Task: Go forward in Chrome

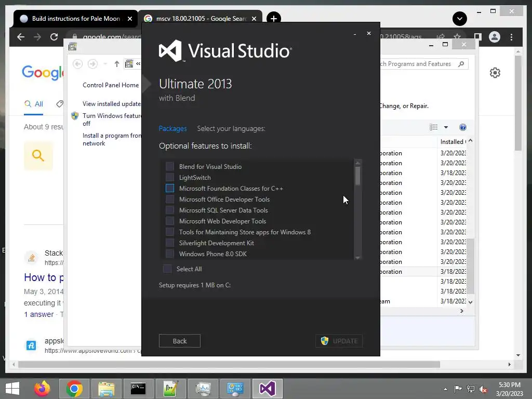Action: tap(37, 37)
